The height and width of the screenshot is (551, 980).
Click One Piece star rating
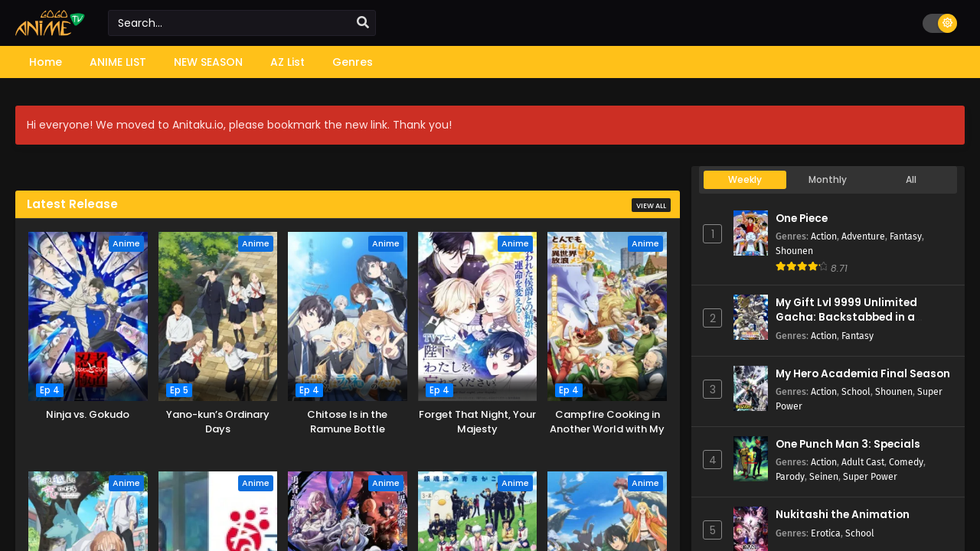click(802, 267)
